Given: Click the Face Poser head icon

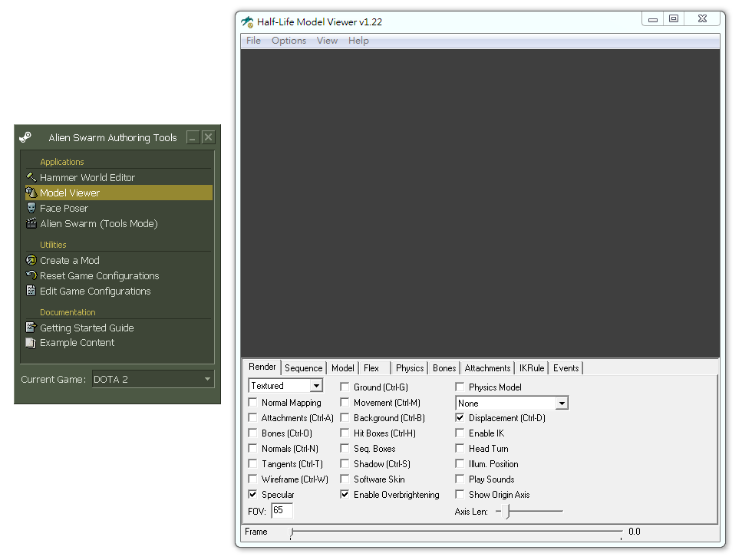Looking at the screenshot, I should click(31, 208).
